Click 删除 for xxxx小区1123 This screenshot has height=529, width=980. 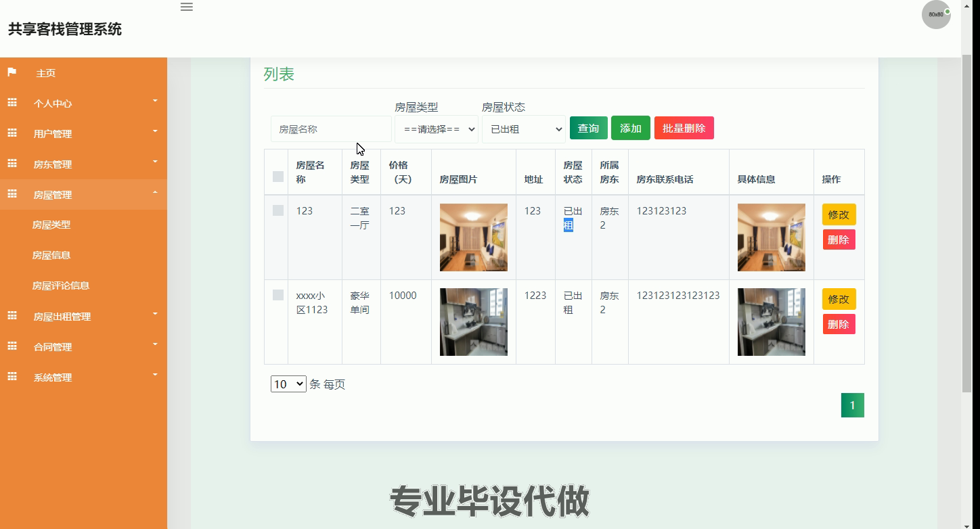(839, 324)
